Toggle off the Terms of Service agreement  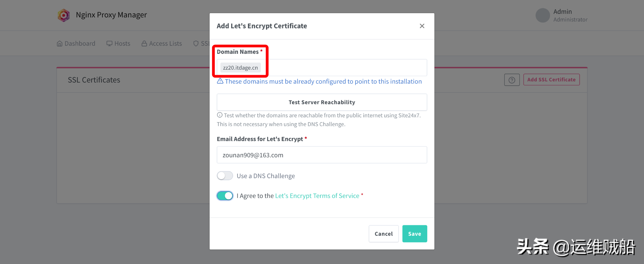coord(225,196)
